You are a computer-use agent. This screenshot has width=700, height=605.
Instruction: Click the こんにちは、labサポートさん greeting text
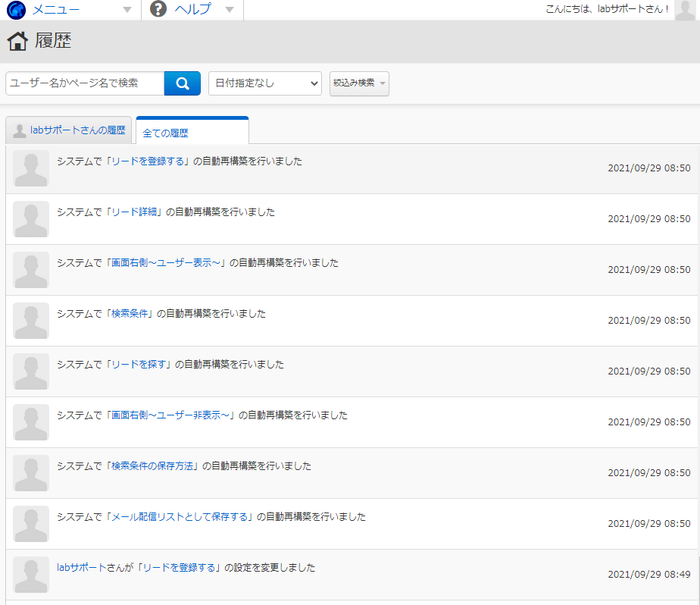point(607,9)
